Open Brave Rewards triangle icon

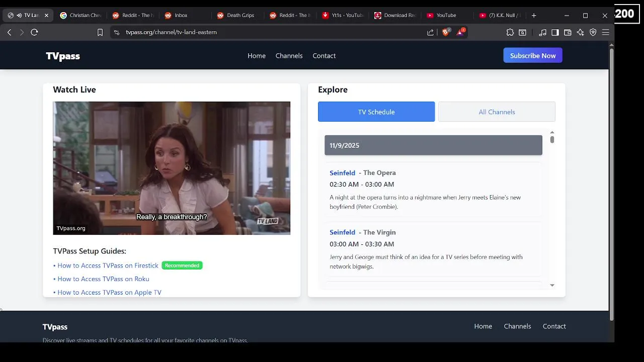pos(460,32)
